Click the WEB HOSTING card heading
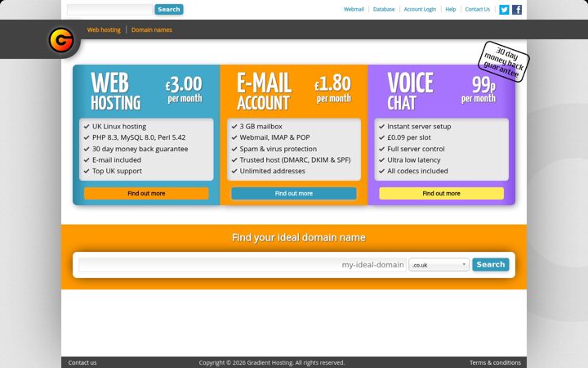 tap(115, 92)
